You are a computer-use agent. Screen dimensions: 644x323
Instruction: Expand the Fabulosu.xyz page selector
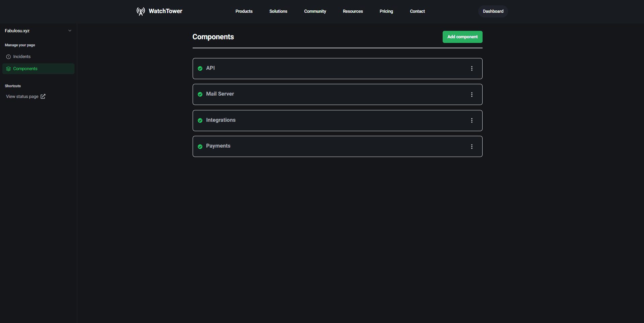69,31
